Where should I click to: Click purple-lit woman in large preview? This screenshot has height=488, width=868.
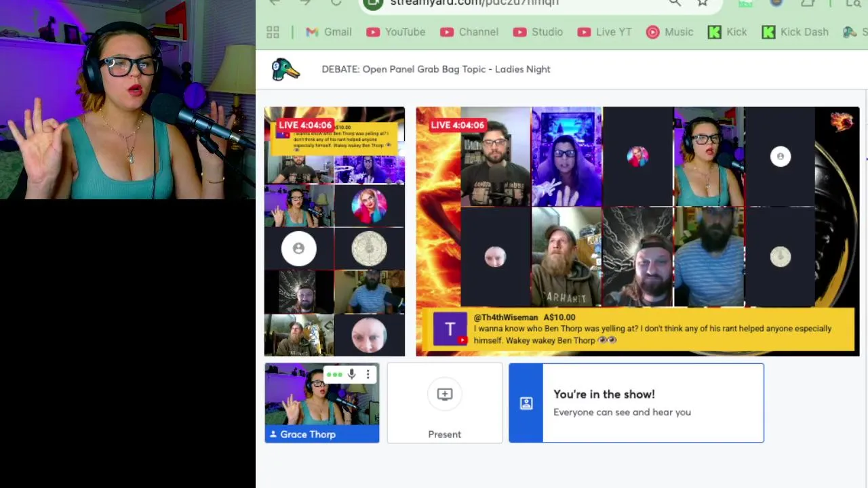567,157
